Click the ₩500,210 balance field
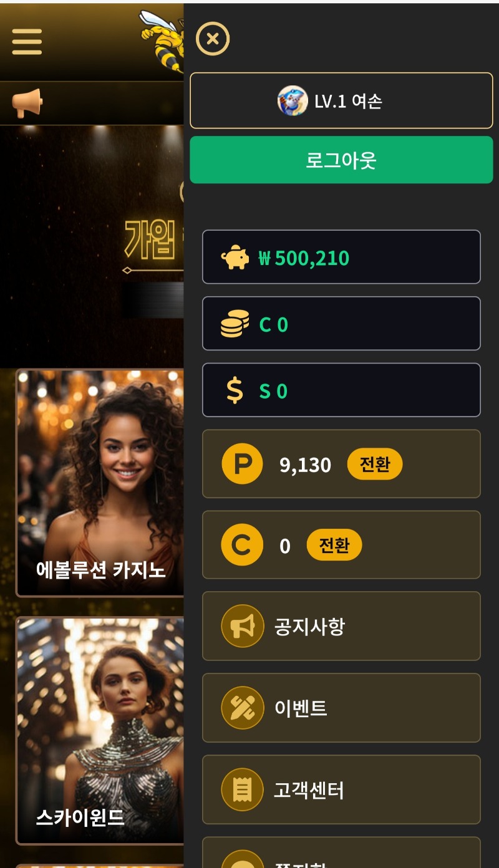 [x=341, y=257]
